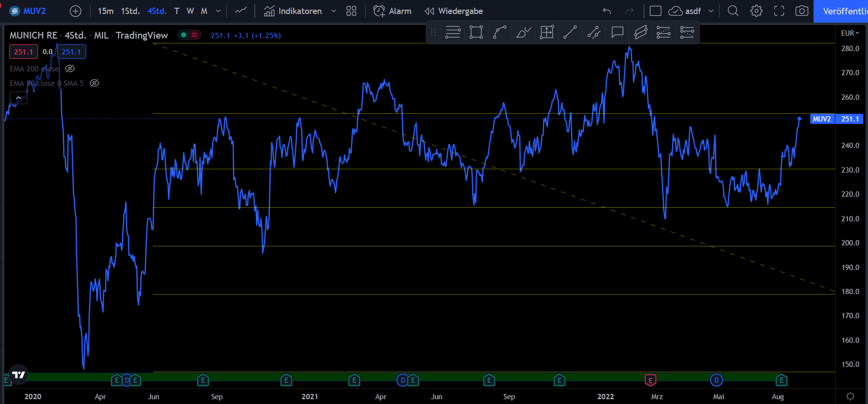Switch to weekly W timeframe
This screenshot has width=868, height=404.
tap(190, 11)
